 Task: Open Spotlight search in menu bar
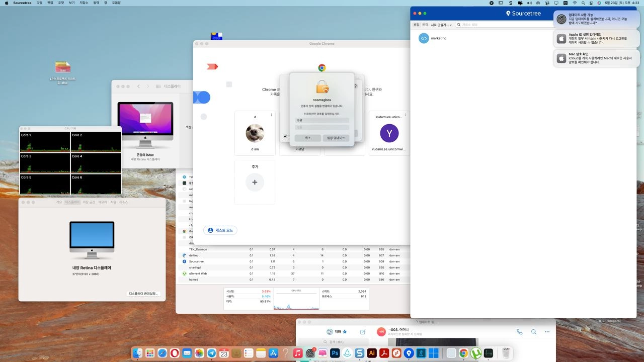[583, 3]
